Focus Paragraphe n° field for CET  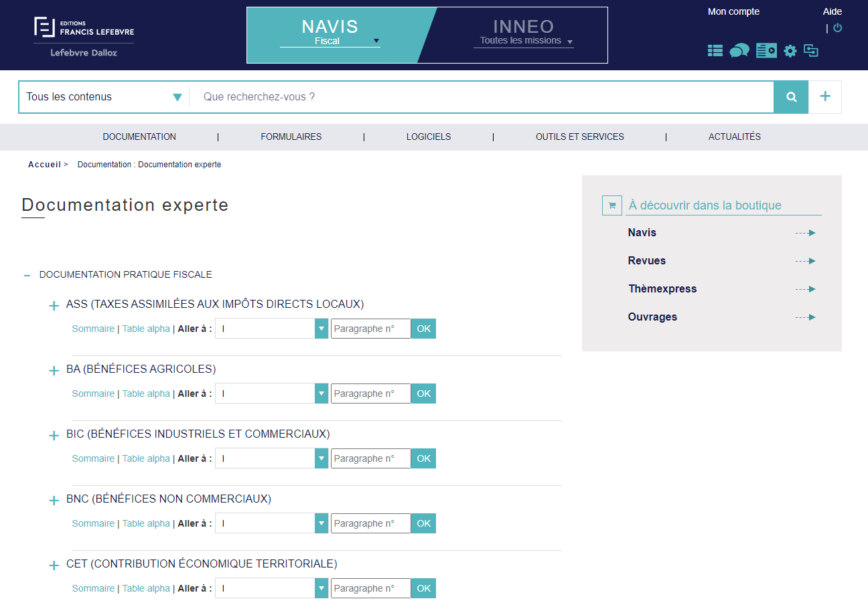(x=370, y=588)
